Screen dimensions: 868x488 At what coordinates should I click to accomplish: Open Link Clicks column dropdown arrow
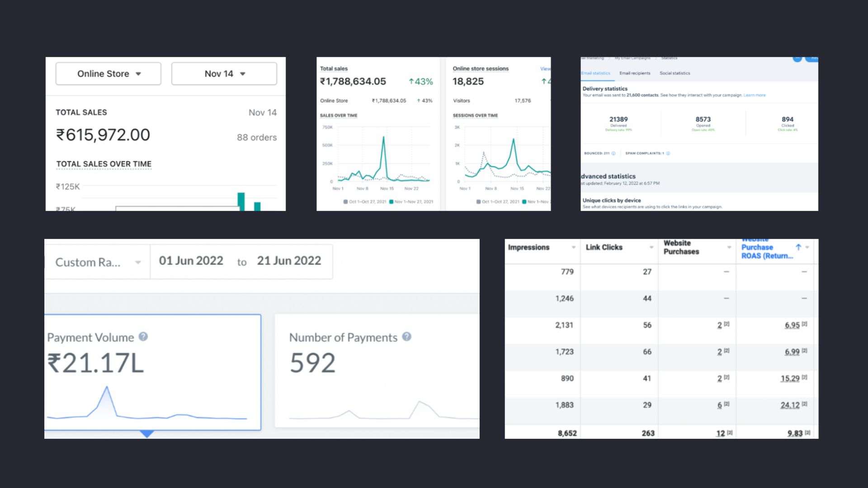651,247
